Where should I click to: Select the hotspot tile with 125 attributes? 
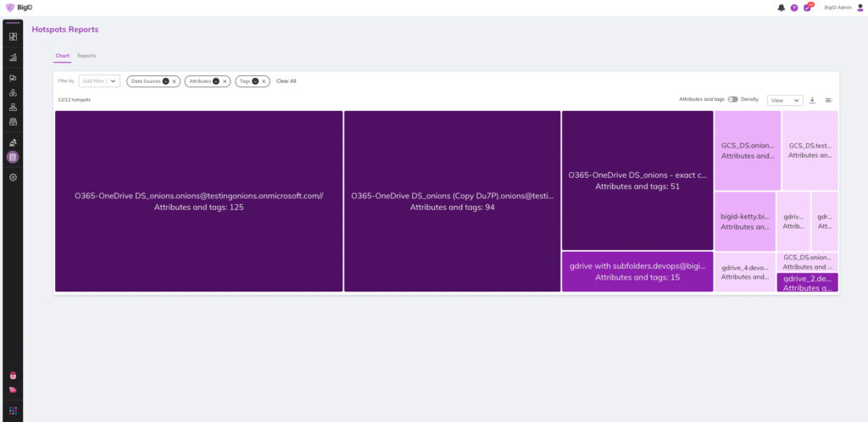pos(198,201)
